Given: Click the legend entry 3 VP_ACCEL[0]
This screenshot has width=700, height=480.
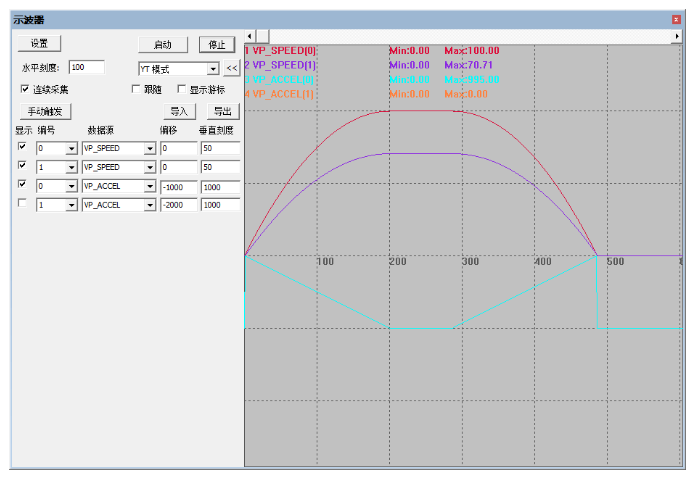Looking at the screenshot, I should [279, 80].
